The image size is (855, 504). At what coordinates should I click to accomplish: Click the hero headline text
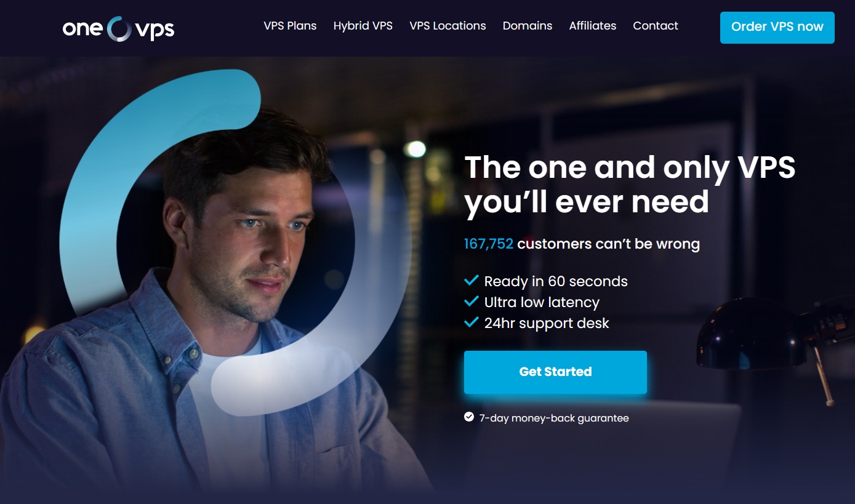tap(630, 185)
